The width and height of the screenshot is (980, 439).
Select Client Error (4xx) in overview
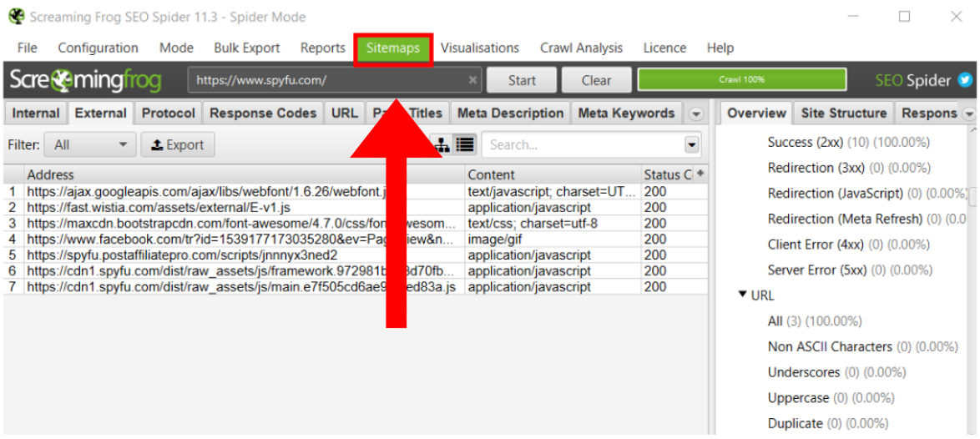849,245
